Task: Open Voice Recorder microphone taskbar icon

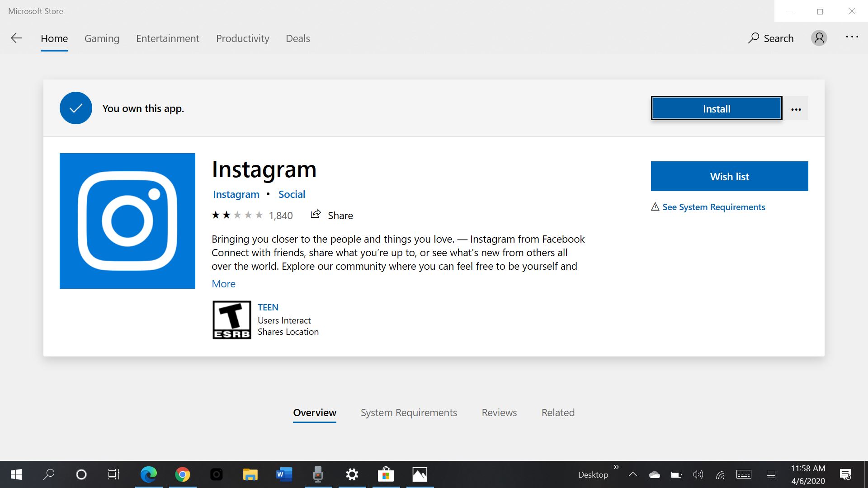Action: [318, 474]
